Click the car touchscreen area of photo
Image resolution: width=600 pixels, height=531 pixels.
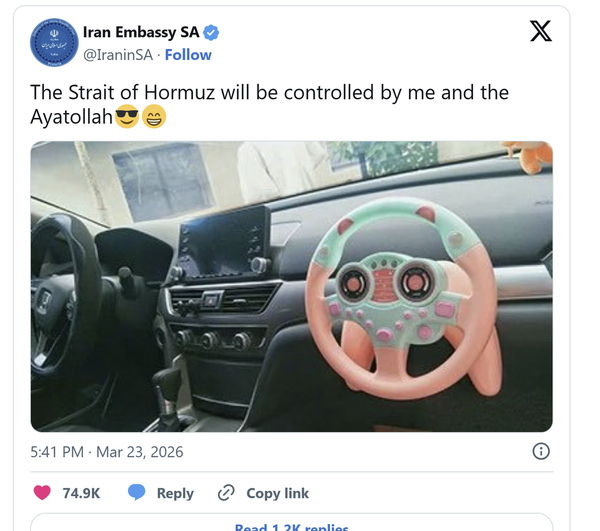(x=224, y=242)
